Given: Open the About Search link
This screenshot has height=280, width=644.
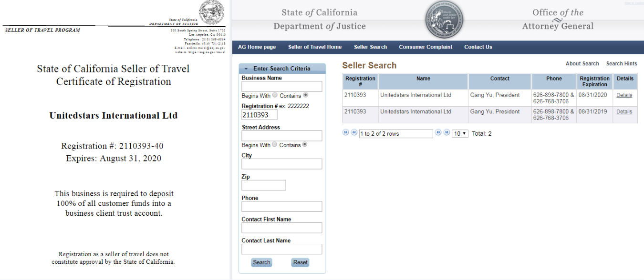Looking at the screenshot, I should (x=582, y=64).
